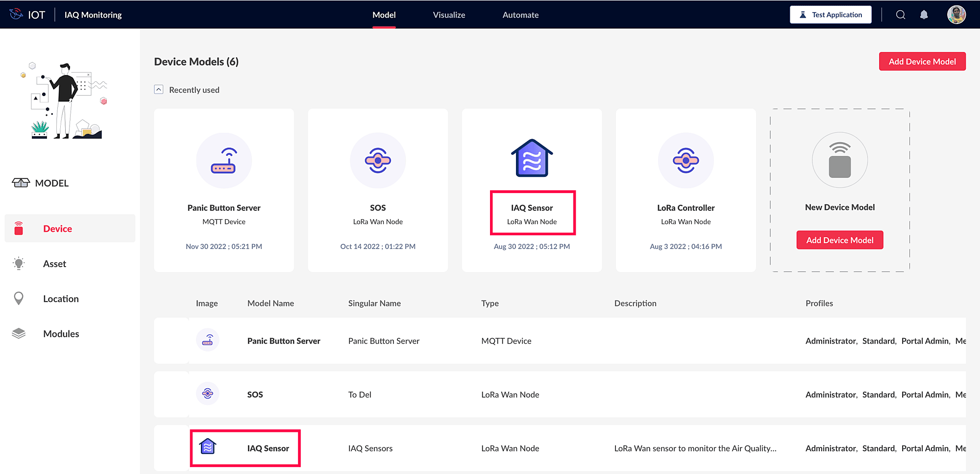Open the user profile avatar menu
Viewport: 980px width, 474px height.
click(x=956, y=15)
